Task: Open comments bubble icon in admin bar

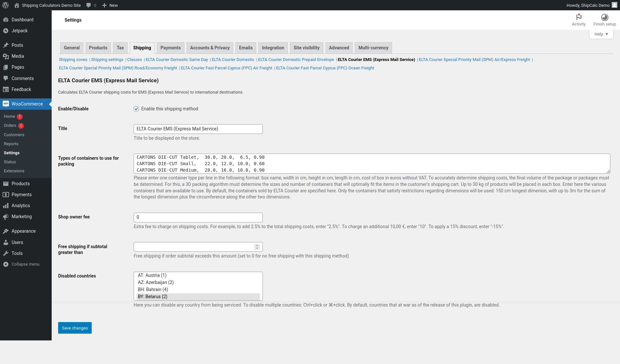Action: click(x=88, y=5)
